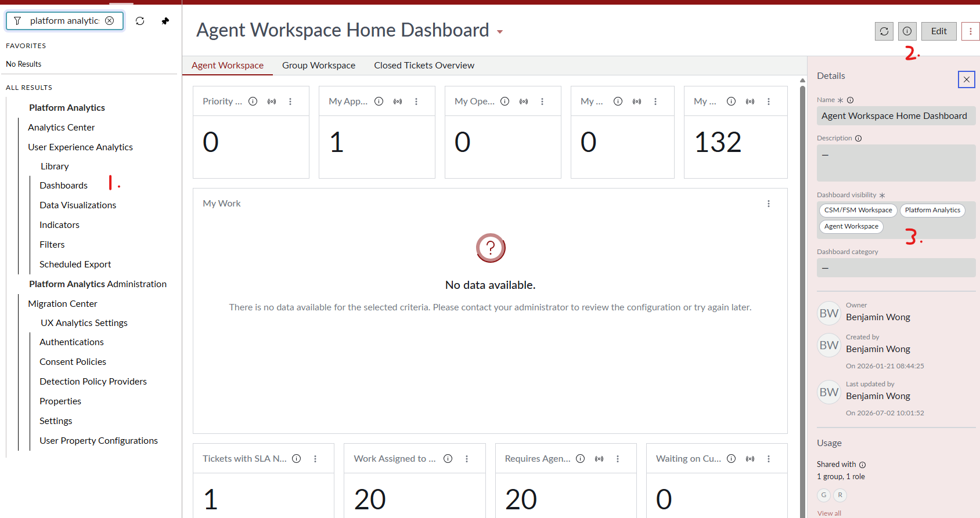Open Migration Center module
This screenshot has width=980, height=518.
click(x=63, y=304)
